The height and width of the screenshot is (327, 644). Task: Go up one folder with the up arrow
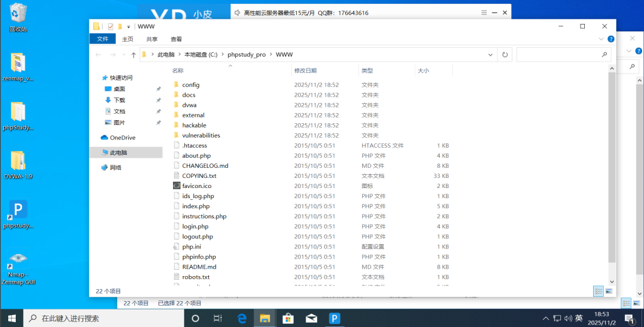133,55
